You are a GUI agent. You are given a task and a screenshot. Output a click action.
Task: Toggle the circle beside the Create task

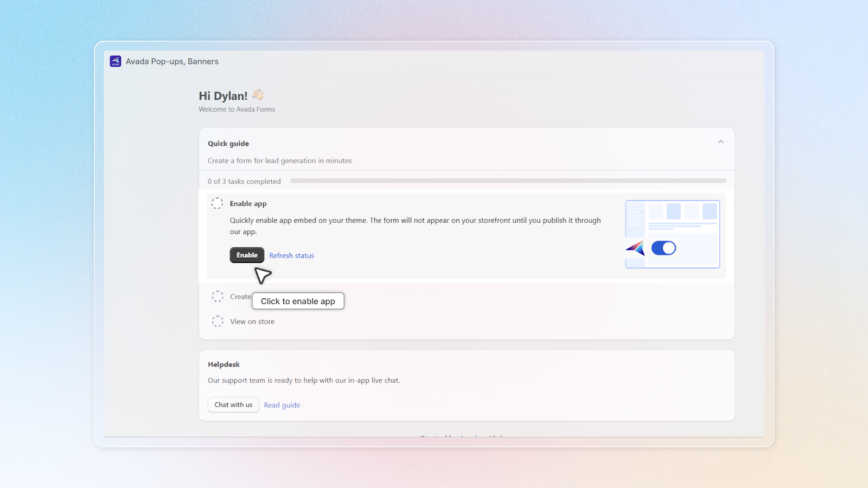pyautogui.click(x=218, y=297)
